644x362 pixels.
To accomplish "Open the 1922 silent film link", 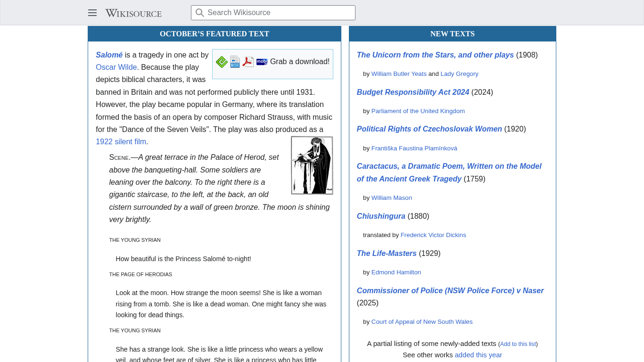I will tap(121, 142).
